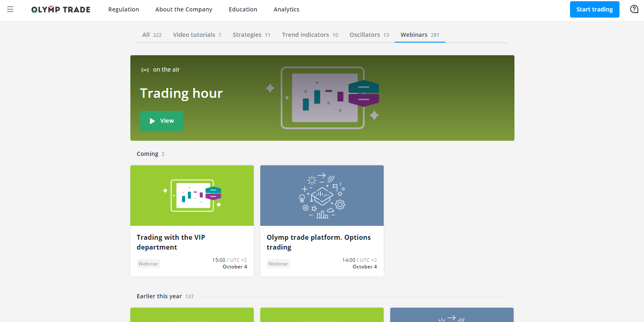
Task: Click the play triangle on View button
Action: 152,121
